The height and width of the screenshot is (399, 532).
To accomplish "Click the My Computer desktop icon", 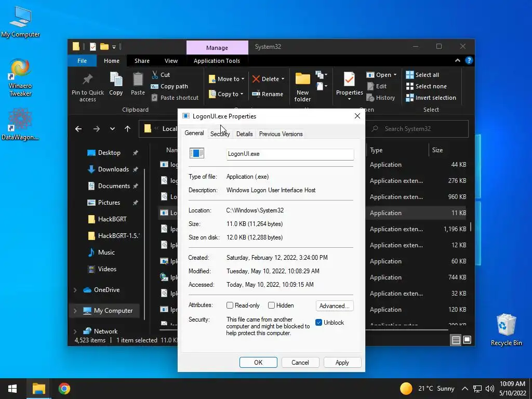I will 20,22.
